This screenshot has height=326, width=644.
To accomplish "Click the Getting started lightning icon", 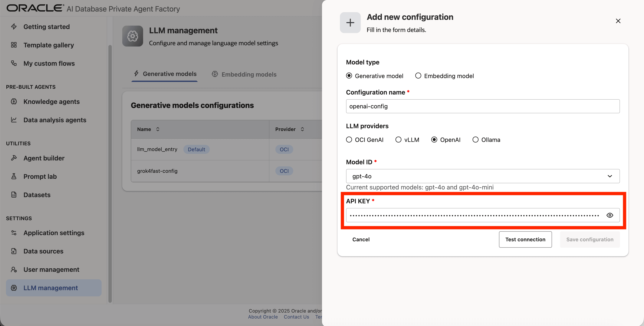I will coord(14,26).
